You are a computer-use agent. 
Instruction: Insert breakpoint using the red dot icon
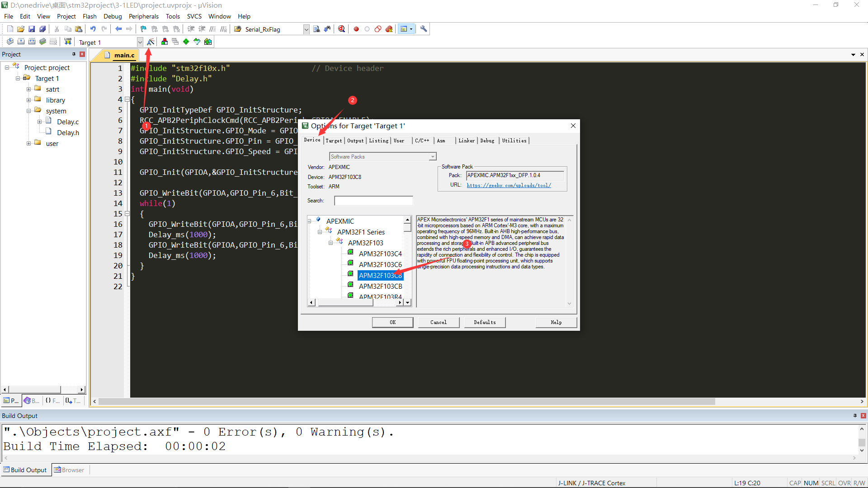tap(356, 29)
